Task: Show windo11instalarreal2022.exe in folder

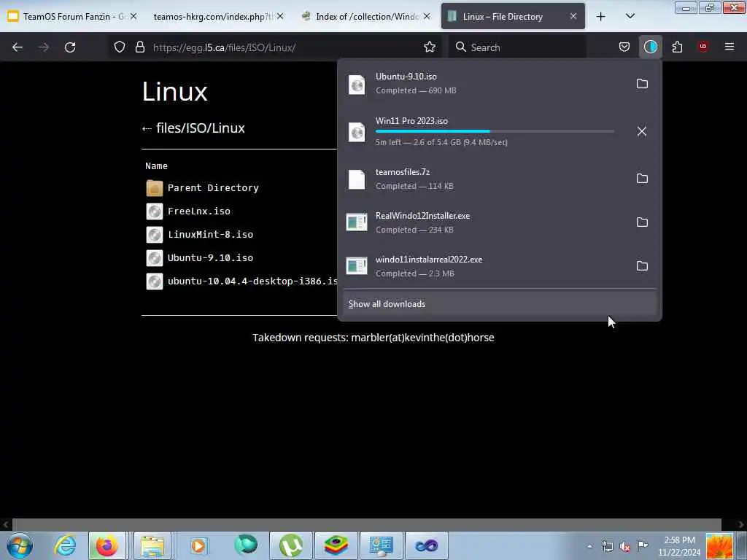Action: [642, 266]
